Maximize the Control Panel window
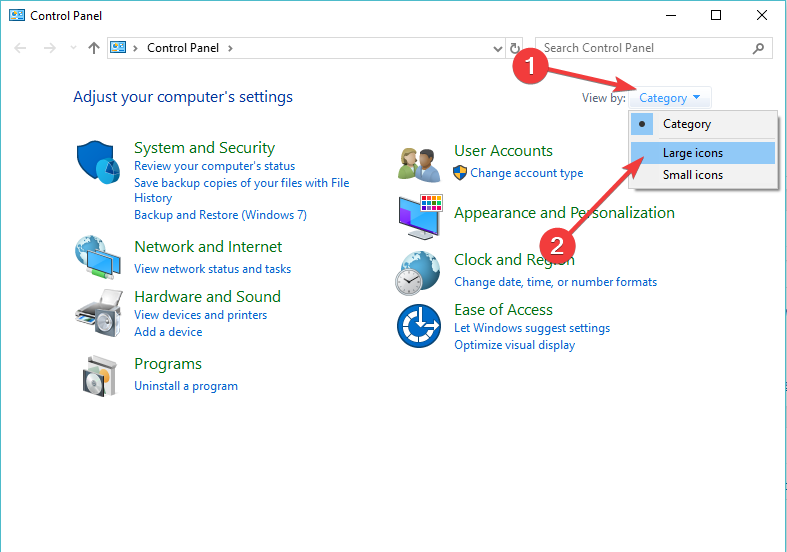Image resolution: width=787 pixels, height=552 pixels. click(x=716, y=16)
